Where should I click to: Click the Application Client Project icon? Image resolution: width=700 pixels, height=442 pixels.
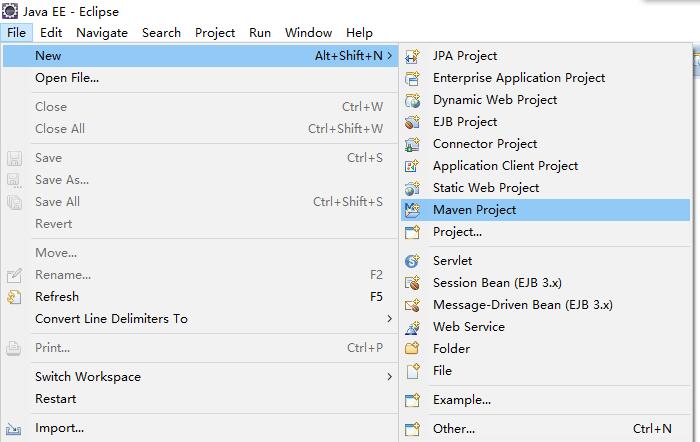tap(412, 166)
